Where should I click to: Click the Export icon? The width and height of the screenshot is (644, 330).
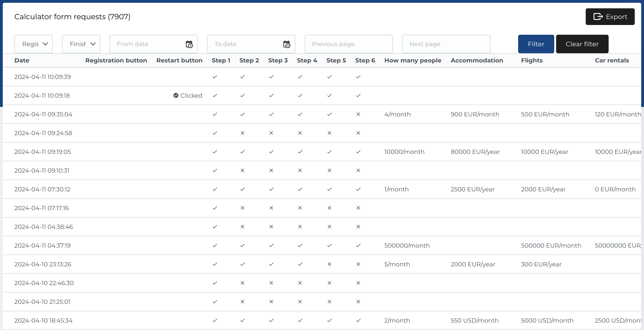coord(598,16)
